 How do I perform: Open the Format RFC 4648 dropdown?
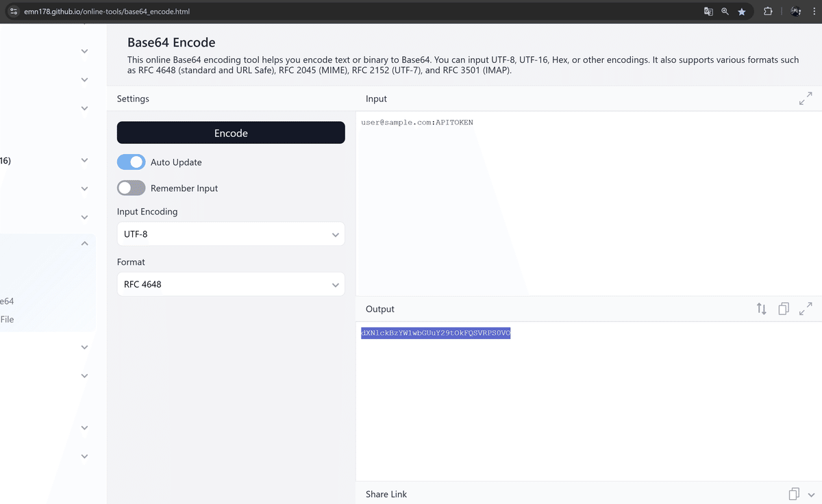coord(231,284)
